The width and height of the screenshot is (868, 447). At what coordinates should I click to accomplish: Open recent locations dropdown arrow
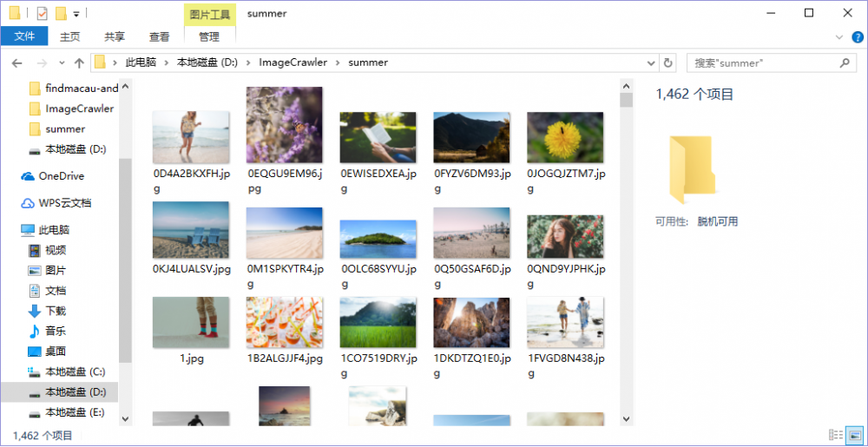tap(62, 63)
